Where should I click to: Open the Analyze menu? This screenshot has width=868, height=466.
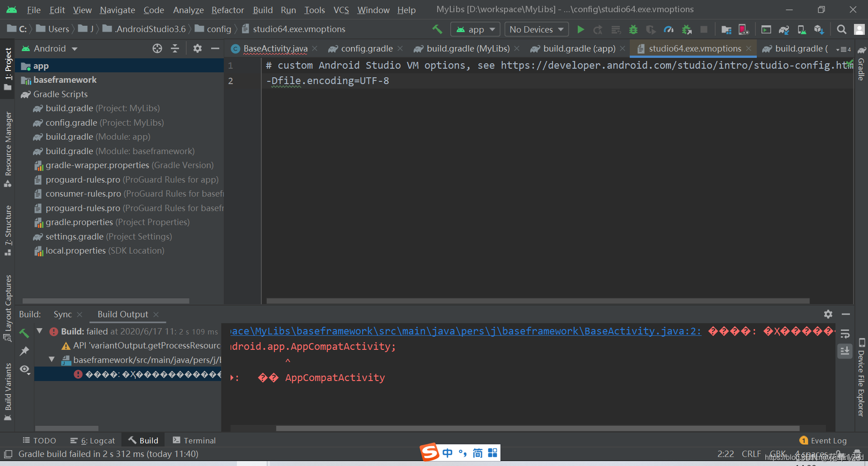pos(188,9)
